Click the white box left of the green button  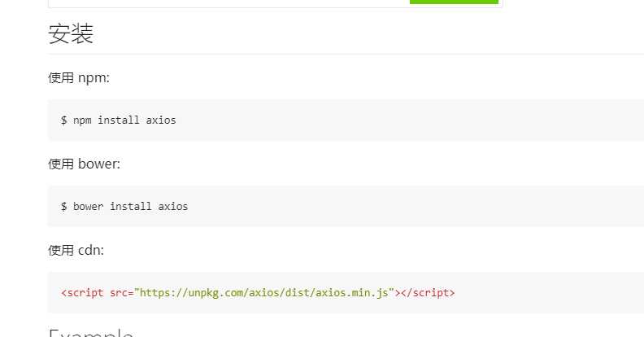tap(228, 2)
